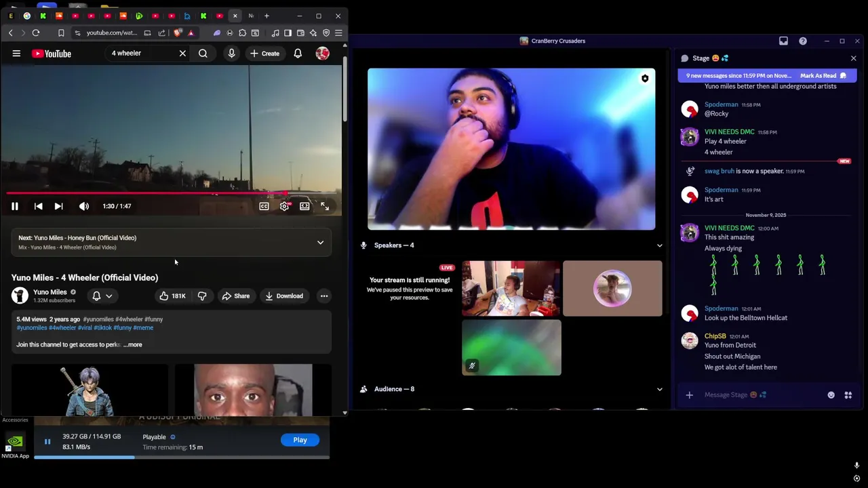Open Discord inbox icon in title bar
This screenshot has height=488, width=868.
(783, 41)
